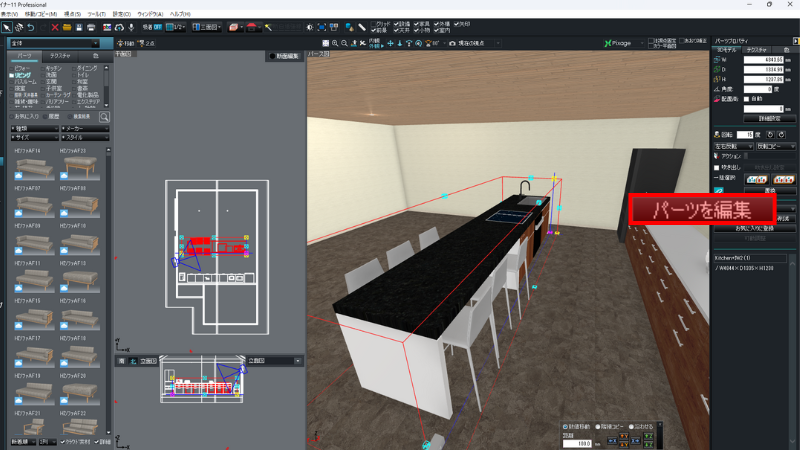
Task: Click the W width input field
Action: [759, 61]
